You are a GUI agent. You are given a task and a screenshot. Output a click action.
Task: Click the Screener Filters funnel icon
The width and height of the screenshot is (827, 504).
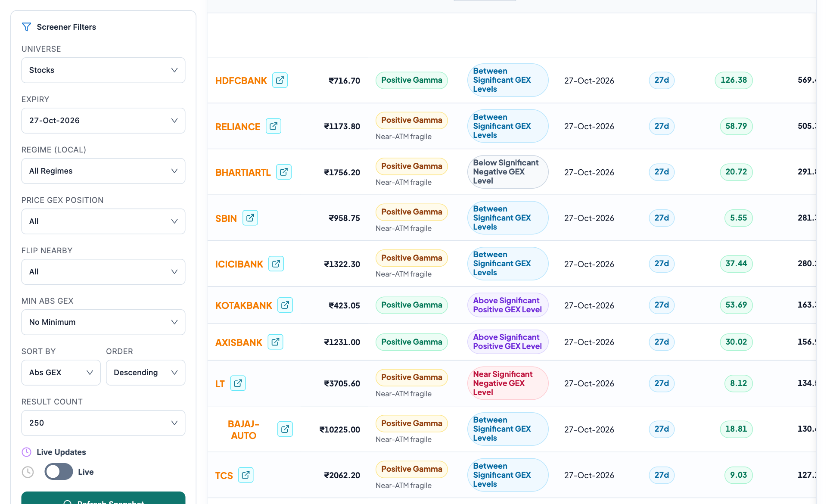(26, 27)
